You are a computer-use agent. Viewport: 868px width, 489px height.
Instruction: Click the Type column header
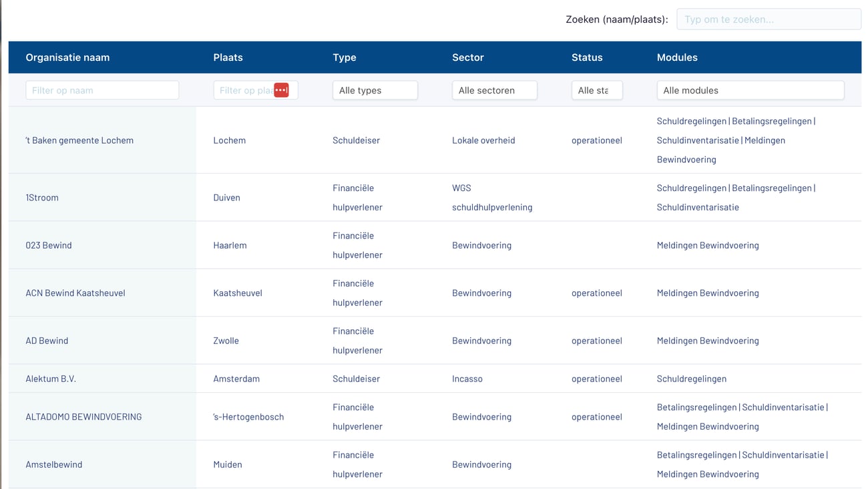(345, 57)
